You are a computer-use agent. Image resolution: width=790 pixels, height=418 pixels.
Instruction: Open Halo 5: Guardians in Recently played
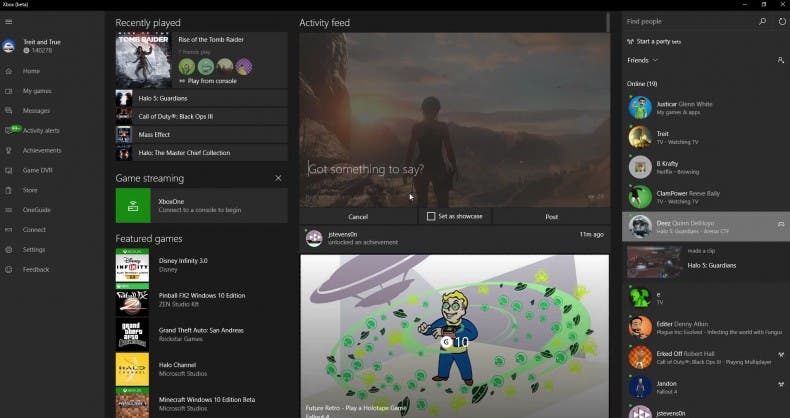[202, 99]
